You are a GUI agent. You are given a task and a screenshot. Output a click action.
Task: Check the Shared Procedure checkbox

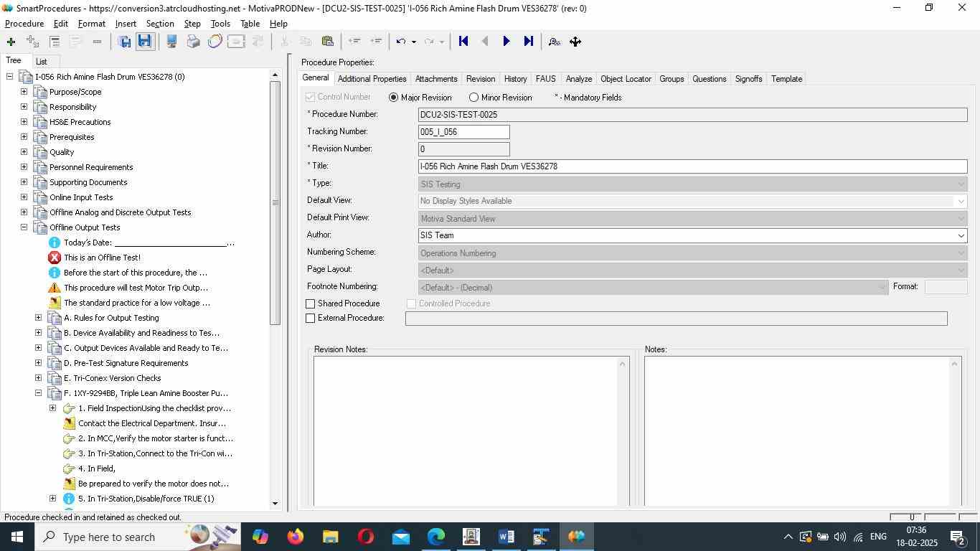pos(311,304)
